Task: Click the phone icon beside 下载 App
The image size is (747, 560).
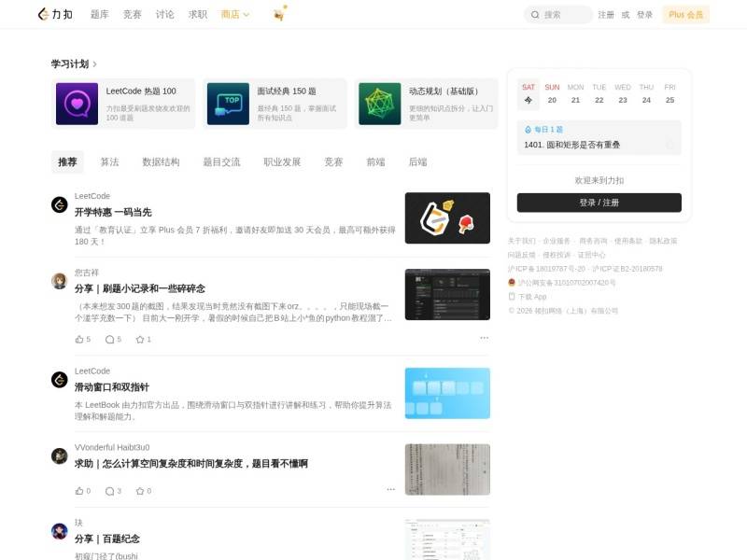Action: tap(512, 297)
